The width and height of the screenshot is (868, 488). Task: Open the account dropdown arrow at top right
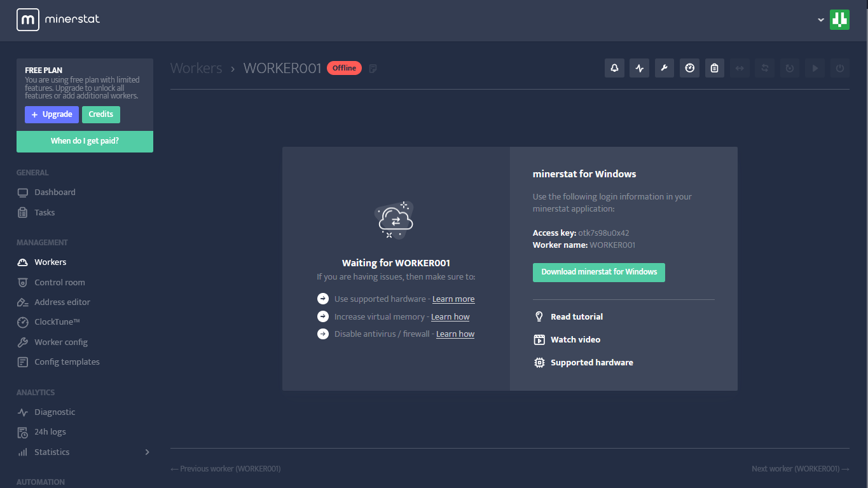(x=821, y=20)
